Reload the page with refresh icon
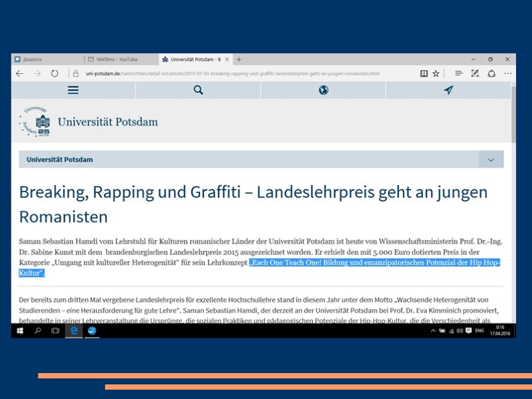 click(x=55, y=73)
